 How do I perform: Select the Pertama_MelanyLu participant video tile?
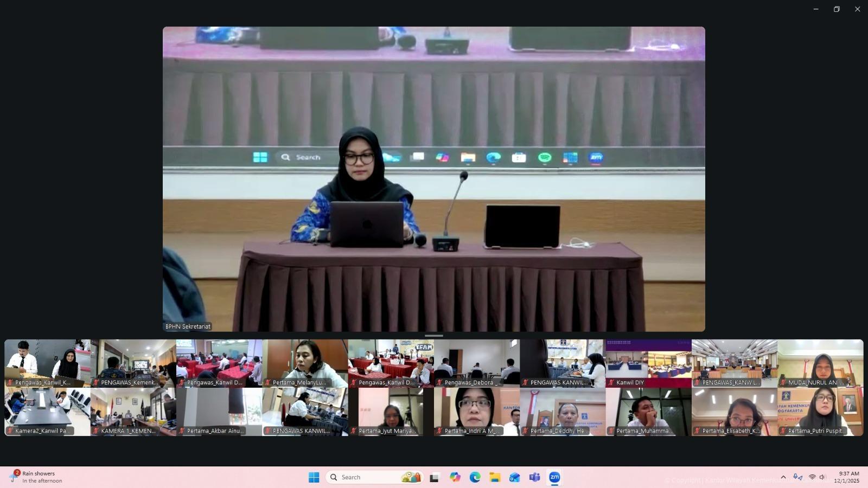point(305,363)
